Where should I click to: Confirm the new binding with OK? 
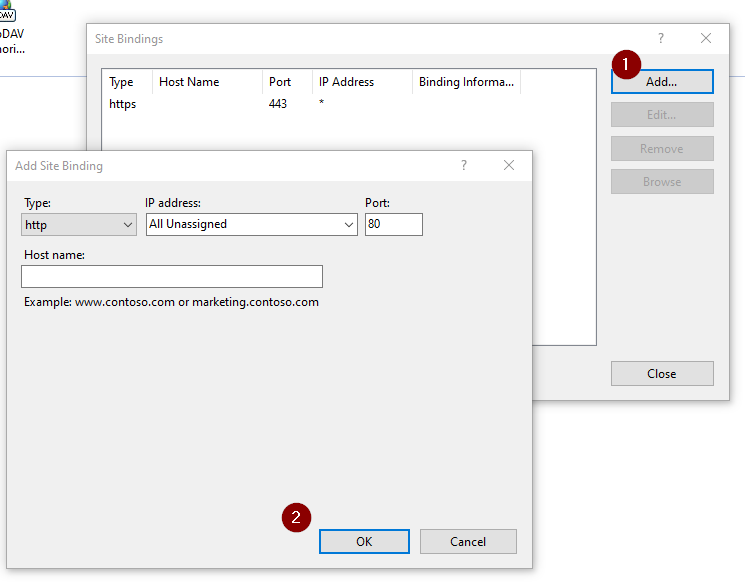364,542
